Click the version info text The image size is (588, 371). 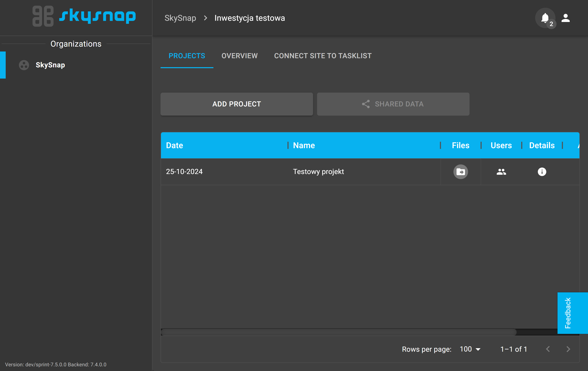click(56, 364)
